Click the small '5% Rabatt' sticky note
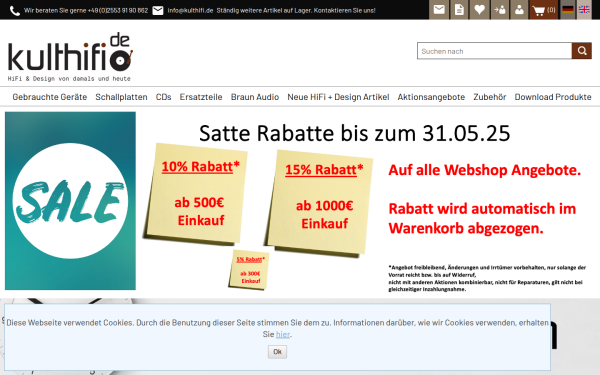 (x=249, y=270)
